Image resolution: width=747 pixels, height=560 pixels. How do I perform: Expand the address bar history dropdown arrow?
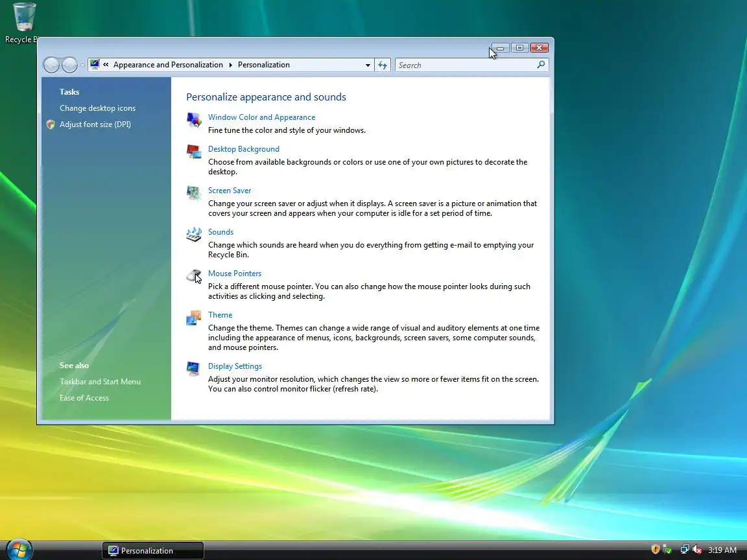(368, 65)
